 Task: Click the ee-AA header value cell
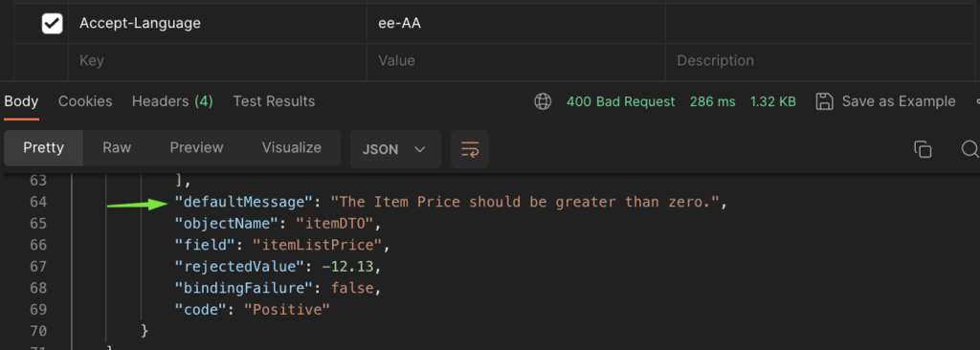[x=516, y=24]
